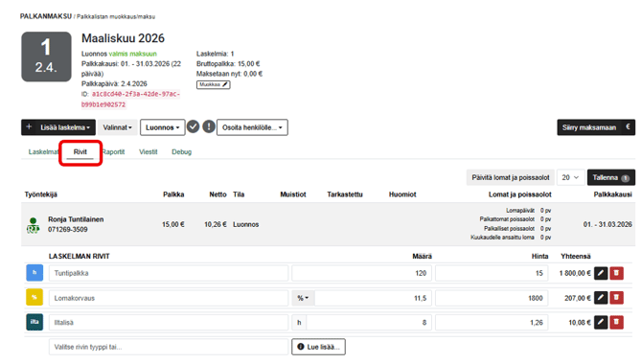This screenshot has height=364, width=642.
Task: Click the 10,26 € netto value
Action: tap(216, 224)
